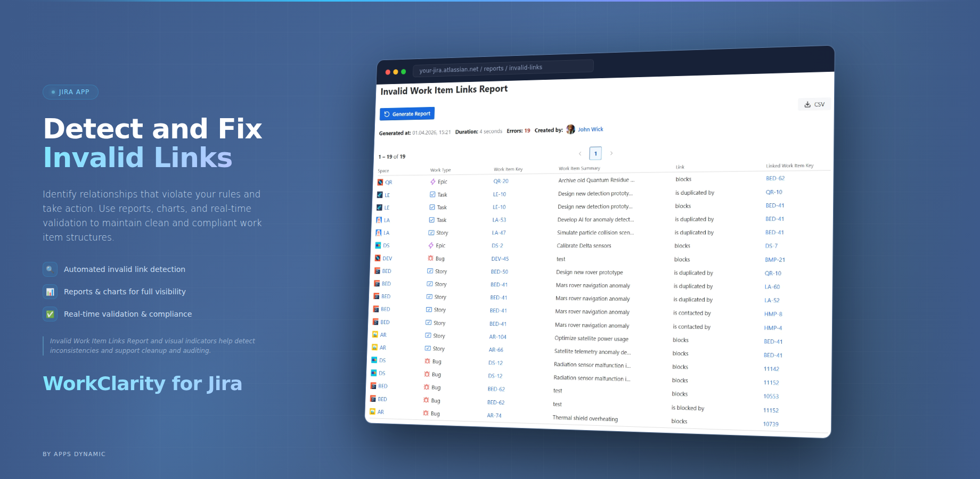Viewport: 980px width, 479px height.
Task: Click the Story icon beside BED-50
Action: [x=431, y=271]
